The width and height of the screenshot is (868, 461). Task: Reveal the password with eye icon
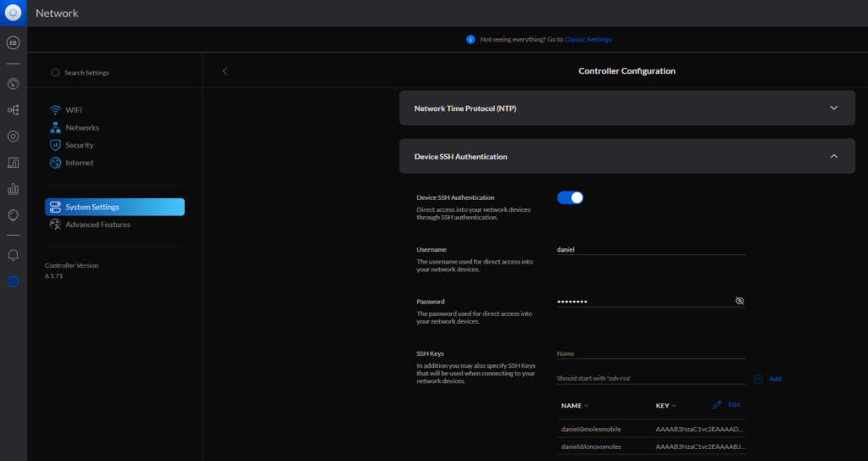739,301
